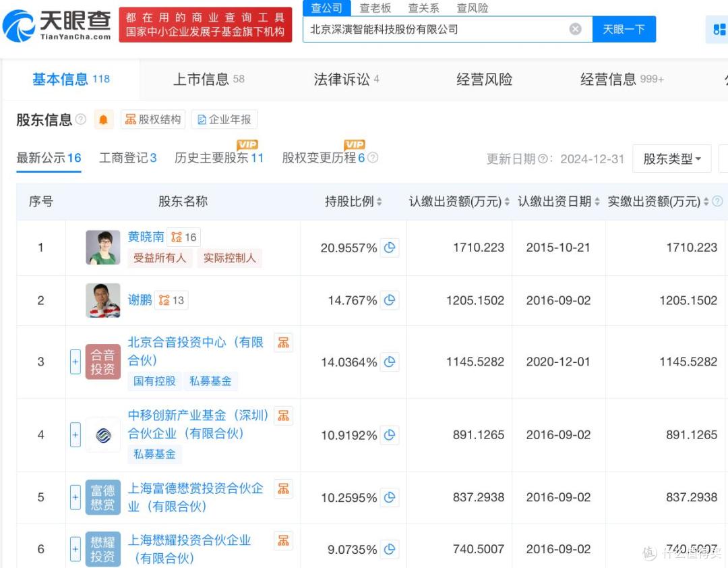Screen dimensions: 728x568
Task: Click the grid icon at top right
Action: coord(719,29)
